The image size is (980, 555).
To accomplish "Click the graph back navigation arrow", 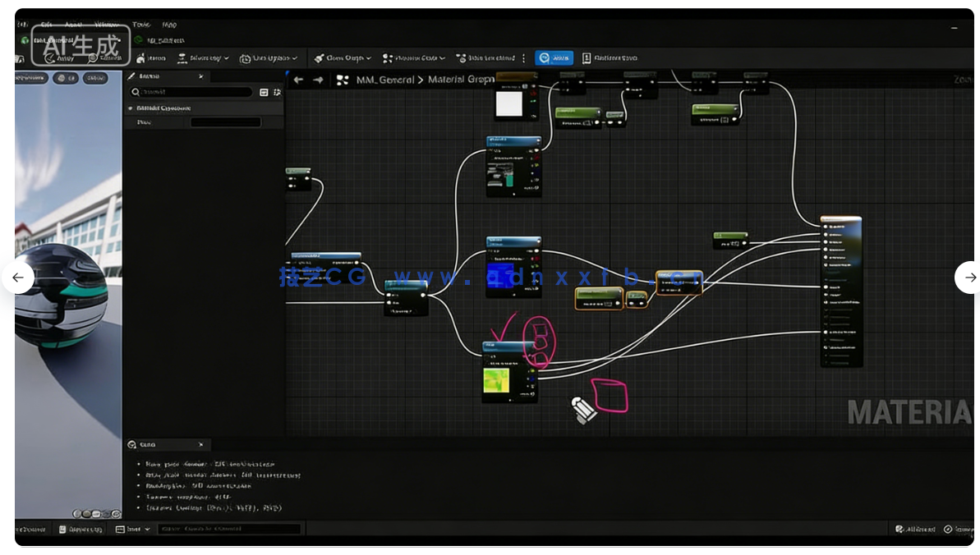I will (298, 80).
